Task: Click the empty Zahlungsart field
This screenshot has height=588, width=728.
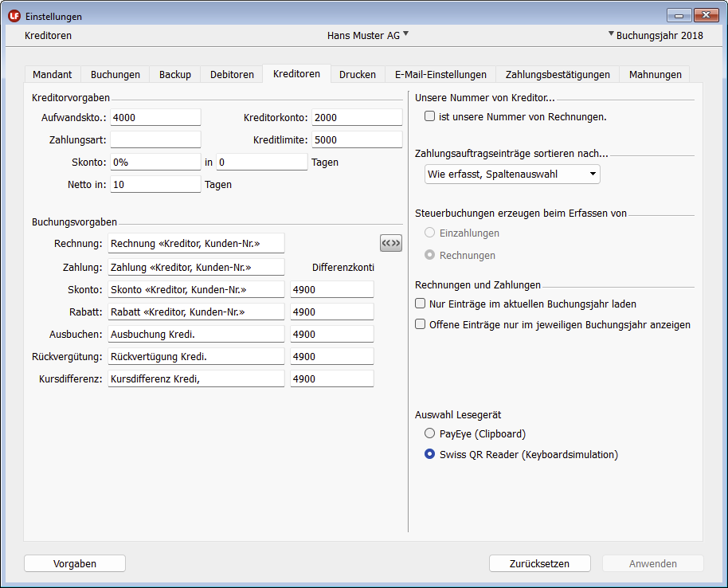Action: click(155, 139)
